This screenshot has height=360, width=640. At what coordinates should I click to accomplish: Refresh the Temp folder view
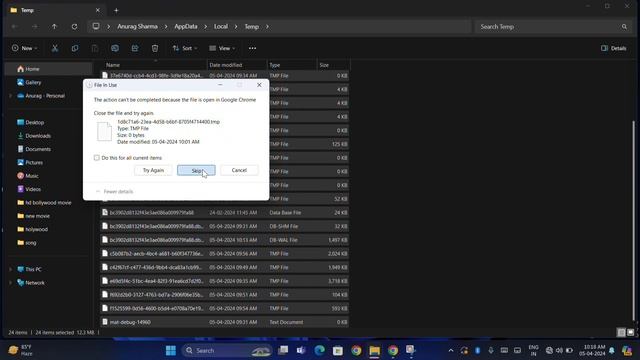[x=74, y=27]
